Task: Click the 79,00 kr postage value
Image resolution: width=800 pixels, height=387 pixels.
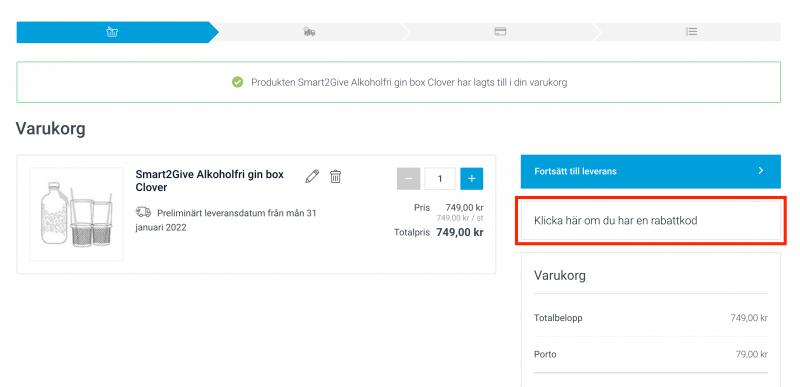Action: pyautogui.click(x=752, y=354)
